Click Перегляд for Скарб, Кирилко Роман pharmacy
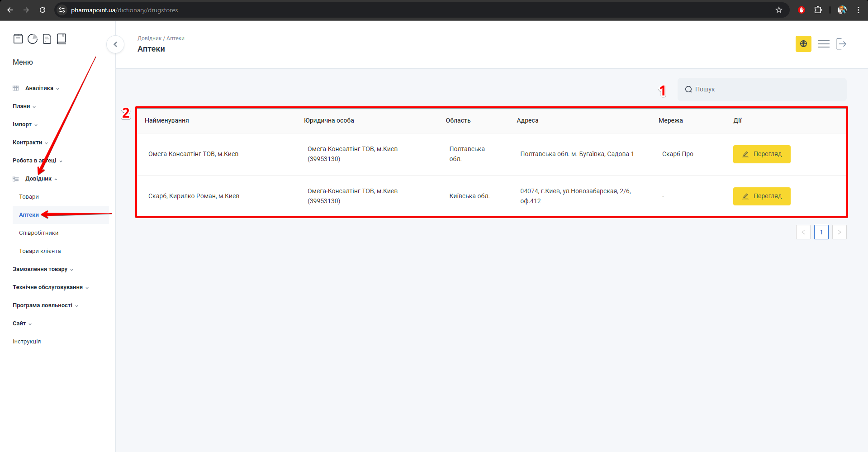Image resolution: width=868 pixels, height=452 pixels. coord(762,196)
